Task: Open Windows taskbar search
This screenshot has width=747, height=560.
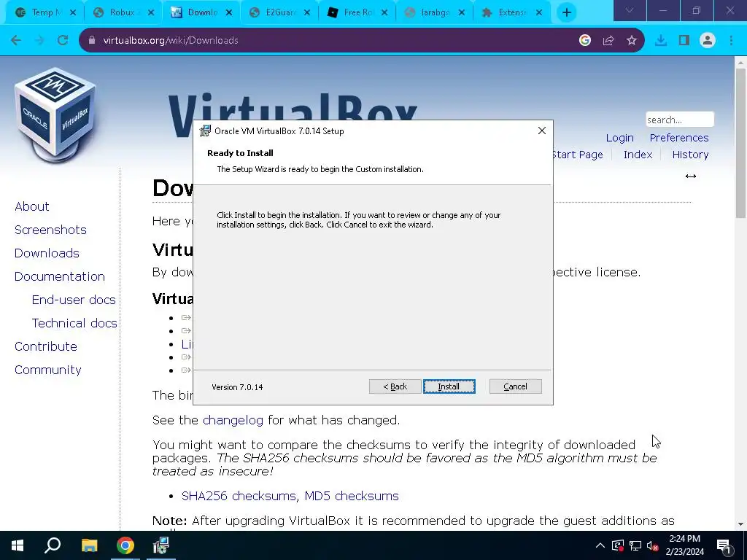Action: point(53,545)
